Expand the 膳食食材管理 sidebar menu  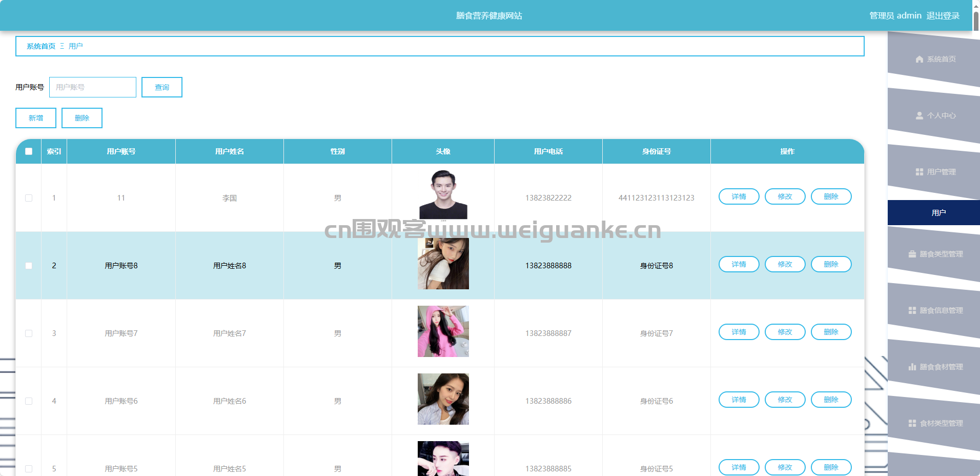(x=934, y=367)
